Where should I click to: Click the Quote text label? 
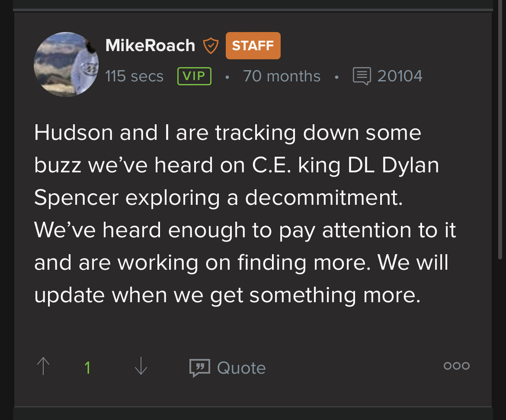(241, 368)
